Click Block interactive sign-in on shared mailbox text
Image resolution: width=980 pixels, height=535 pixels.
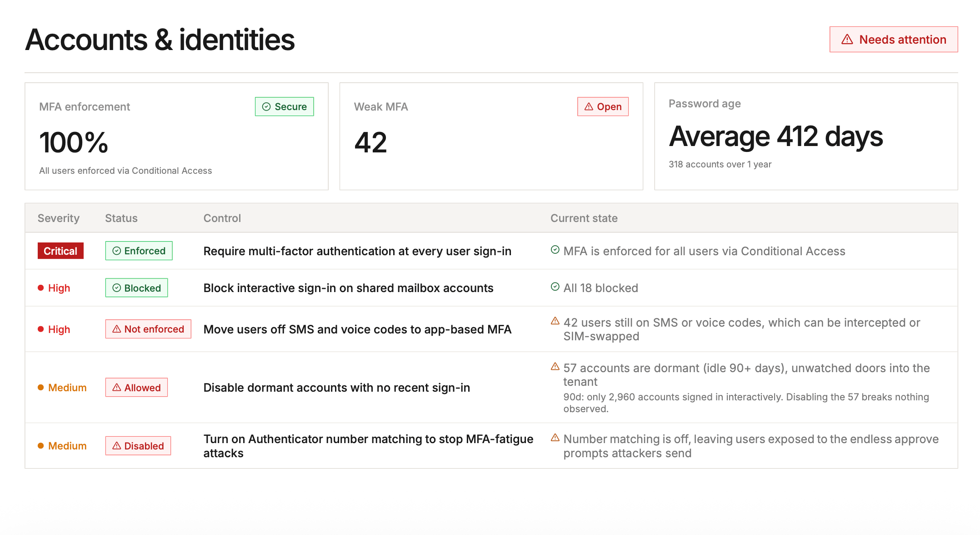(348, 288)
